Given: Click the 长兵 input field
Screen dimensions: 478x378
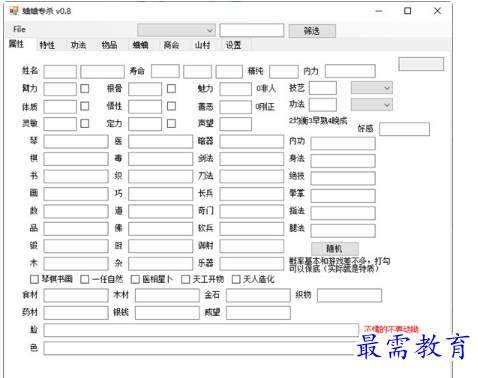Looking at the screenshot, I should pos(252,194).
